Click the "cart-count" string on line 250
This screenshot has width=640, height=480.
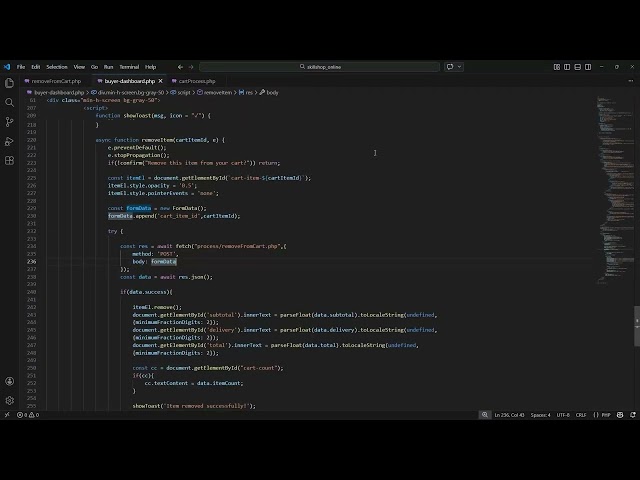[258, 368]
